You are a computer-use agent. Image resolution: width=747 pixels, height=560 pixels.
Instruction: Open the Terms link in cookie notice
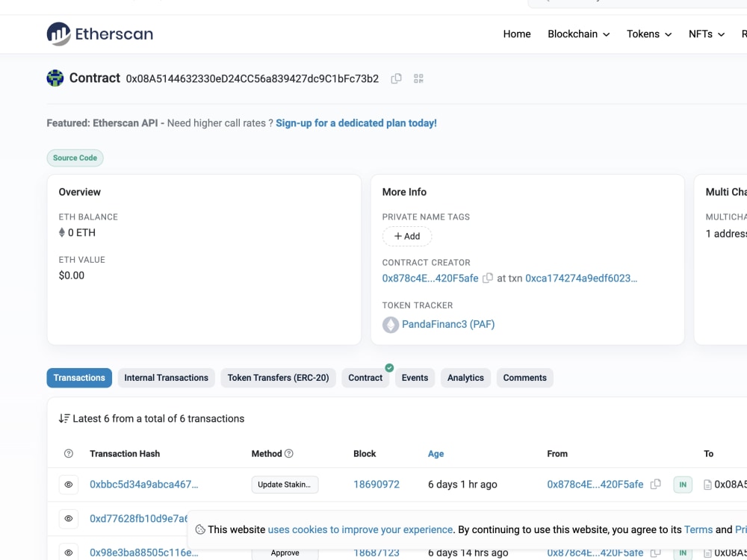click(x=698, y=529)
